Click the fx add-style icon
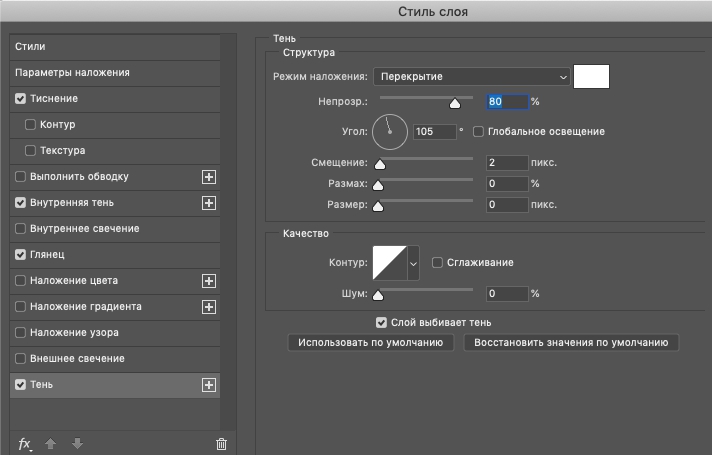712x455 pixels. click(25, 444)
